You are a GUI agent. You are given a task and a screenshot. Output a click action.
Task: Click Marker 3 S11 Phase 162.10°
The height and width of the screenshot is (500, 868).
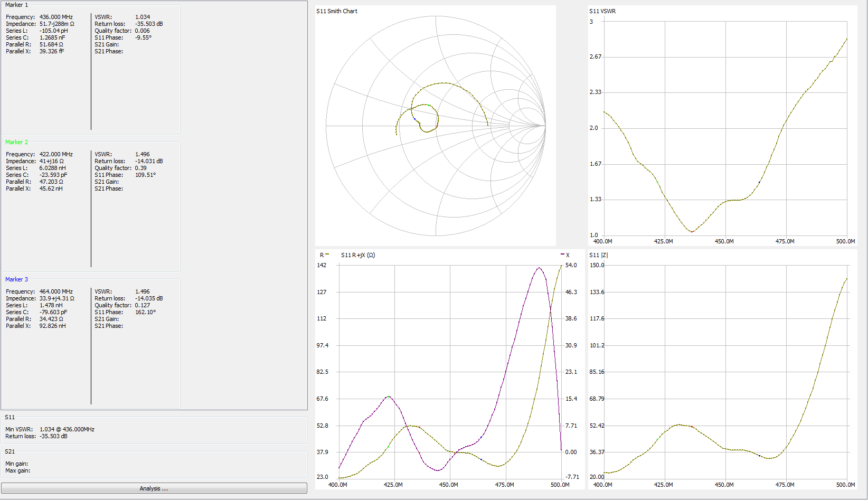145,312
